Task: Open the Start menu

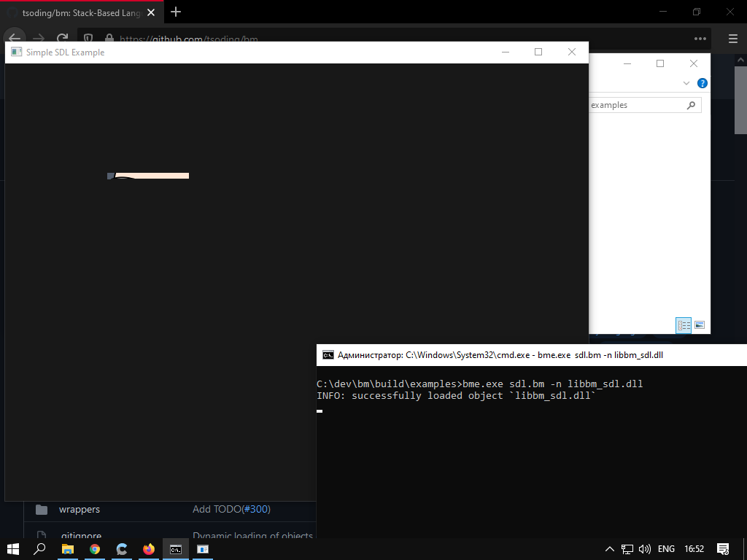Action: point(14,549)
